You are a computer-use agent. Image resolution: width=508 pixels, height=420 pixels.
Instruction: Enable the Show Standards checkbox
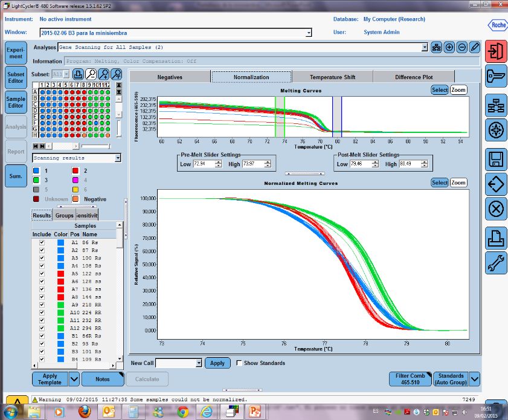coord(239,363)
